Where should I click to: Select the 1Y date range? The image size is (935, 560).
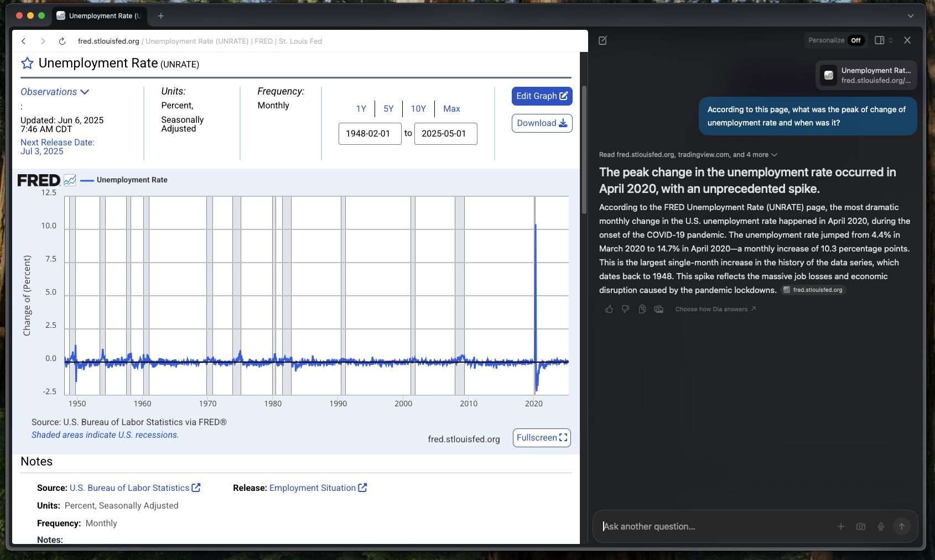tap(361, 109)
